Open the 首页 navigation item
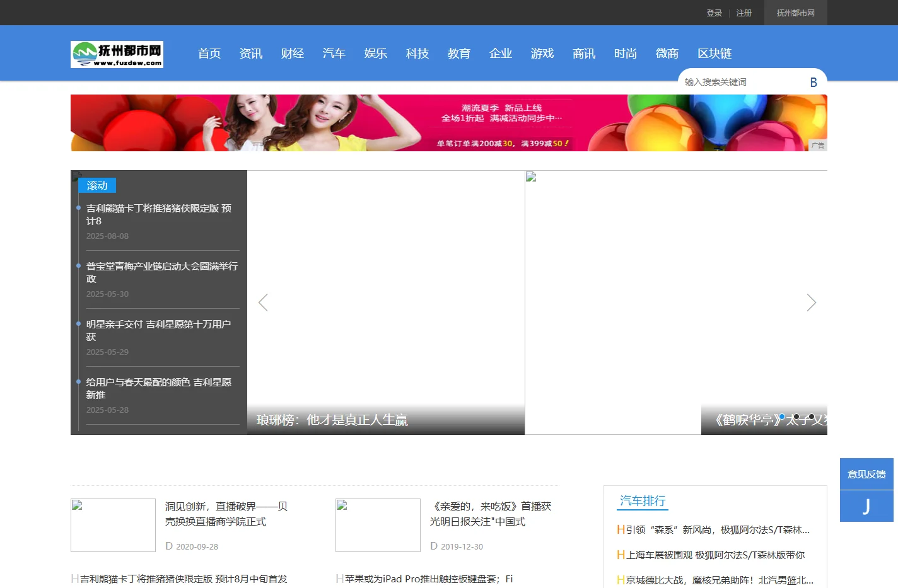Viewport: 898px width, 588px height. (x=209, y=54)
